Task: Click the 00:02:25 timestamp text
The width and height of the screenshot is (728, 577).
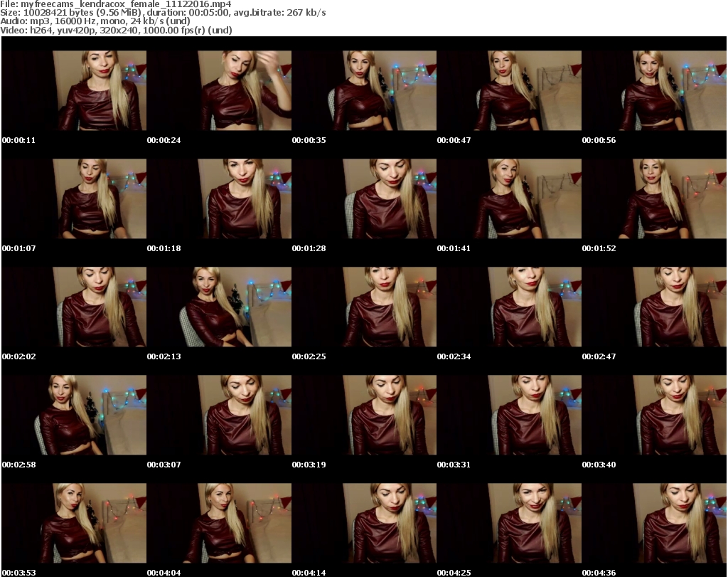Action: tap(309, 356)
